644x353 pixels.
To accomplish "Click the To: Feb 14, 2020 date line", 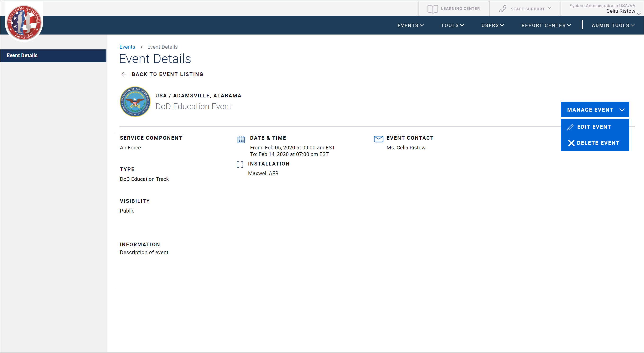I will click(x=289, y=154).
